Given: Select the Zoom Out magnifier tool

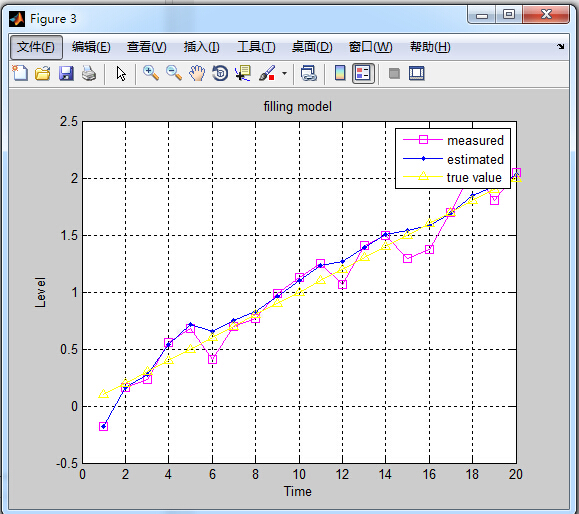Looking at the screenshot, I should 174,73.
